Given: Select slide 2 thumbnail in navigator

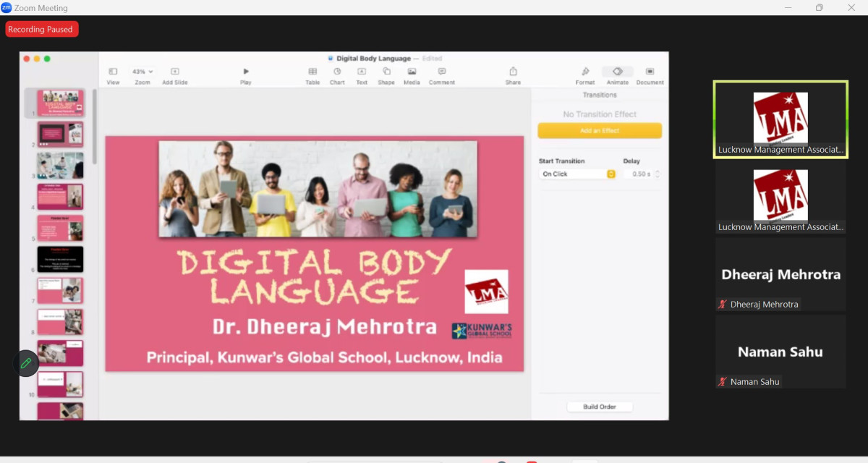Looking at the screenshot, I should tap(60, 134).
